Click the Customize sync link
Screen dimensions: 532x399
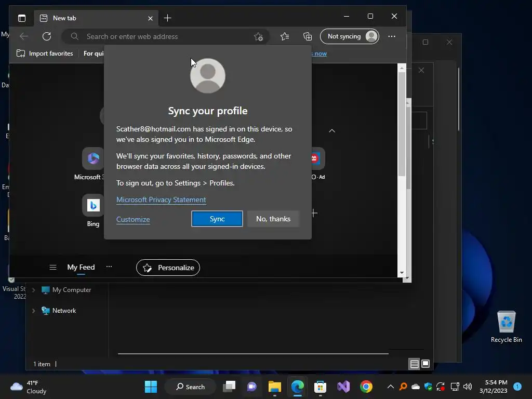tap(133, 219)
